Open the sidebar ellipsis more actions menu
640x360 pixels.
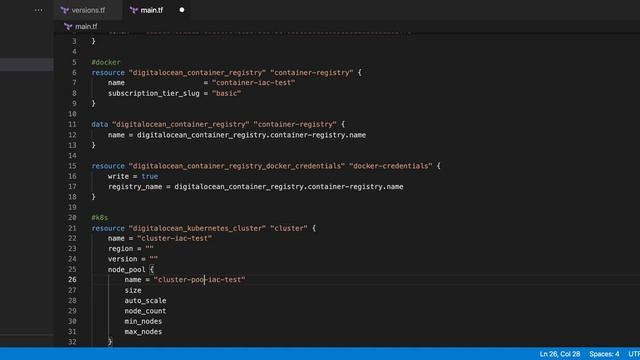pos(38,10)
